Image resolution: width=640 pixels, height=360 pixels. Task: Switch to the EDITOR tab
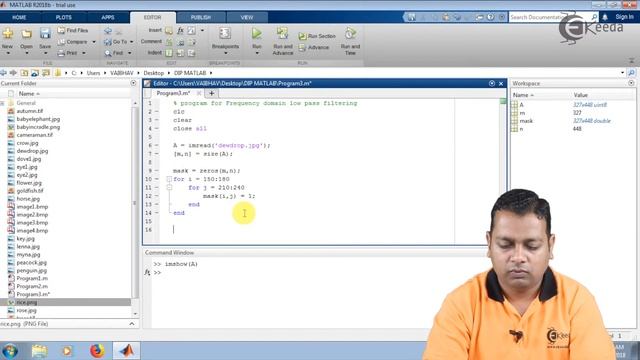pyautogui.click(x=153, y=18)
